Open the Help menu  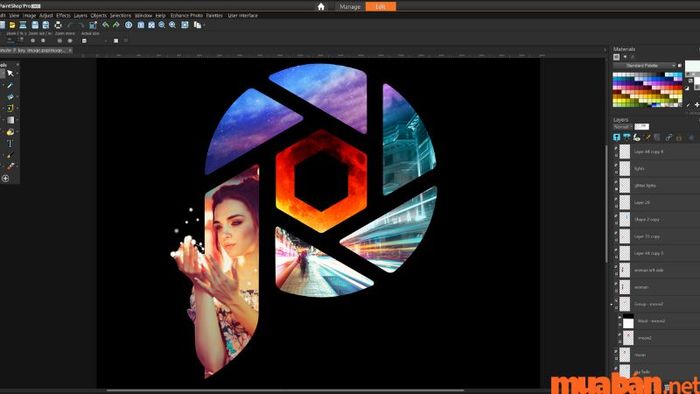[x=161, y=15]
